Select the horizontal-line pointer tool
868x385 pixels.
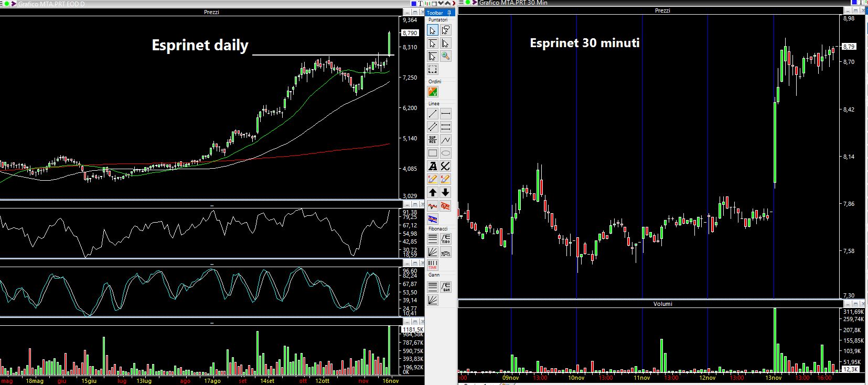tap(433, 43)
